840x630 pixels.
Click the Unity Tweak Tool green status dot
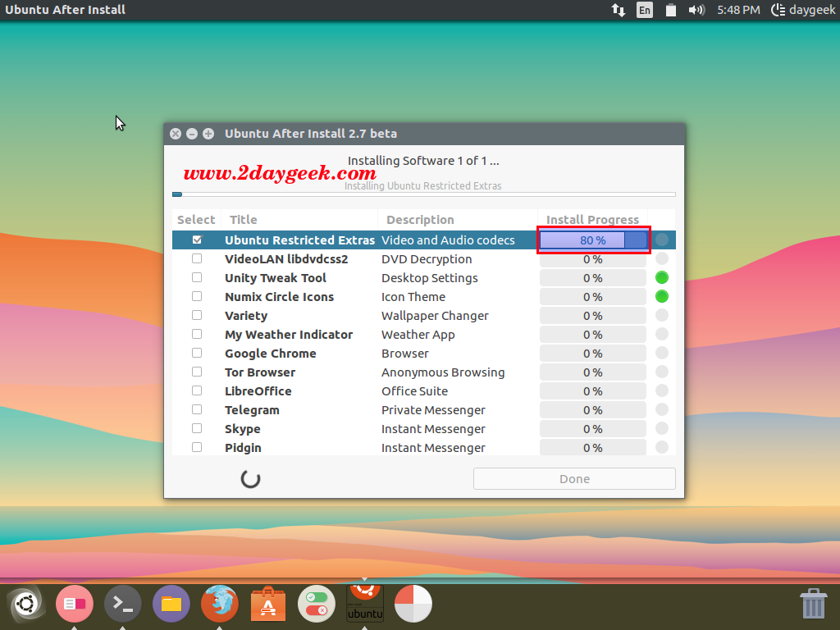point(662,277)
